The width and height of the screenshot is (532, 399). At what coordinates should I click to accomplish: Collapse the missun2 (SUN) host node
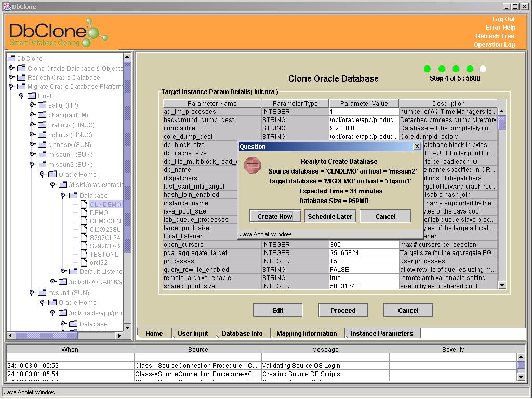[32, 164]
